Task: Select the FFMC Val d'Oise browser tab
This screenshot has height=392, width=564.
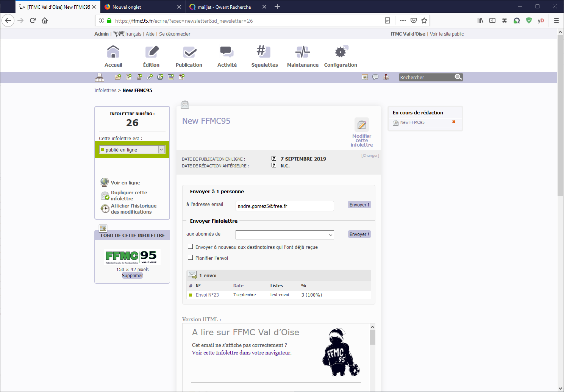Action: (x=58, y=7)
